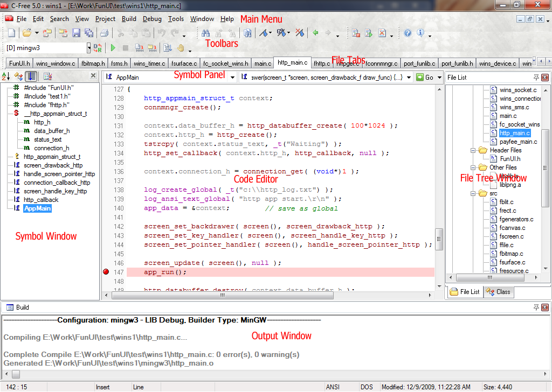Viewport: 552px width, 392px height.
Task: Open the mingw3 build configuration dropdown
Action: [88, 48]
